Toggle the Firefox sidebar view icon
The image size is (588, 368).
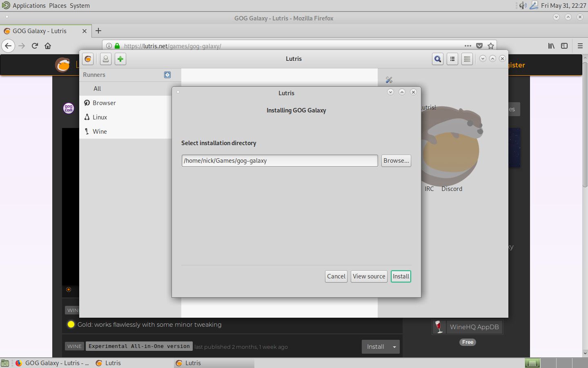(564, 46)
